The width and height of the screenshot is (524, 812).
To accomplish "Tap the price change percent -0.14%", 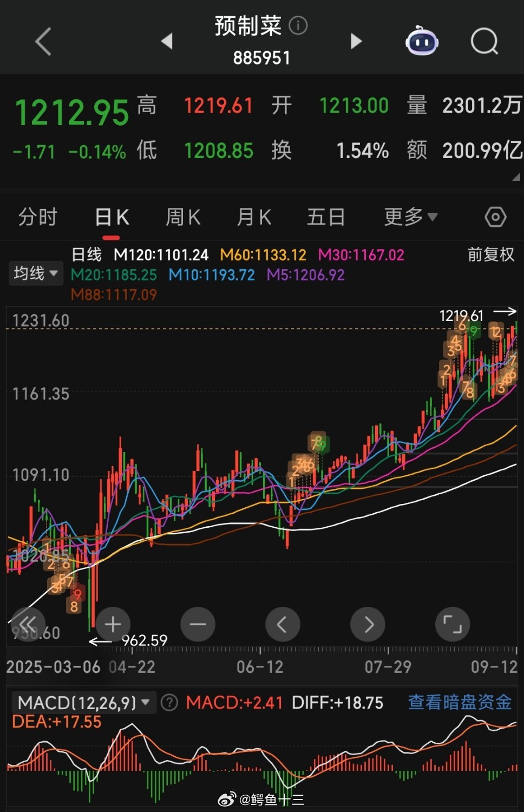I will [x=97, y=152].
